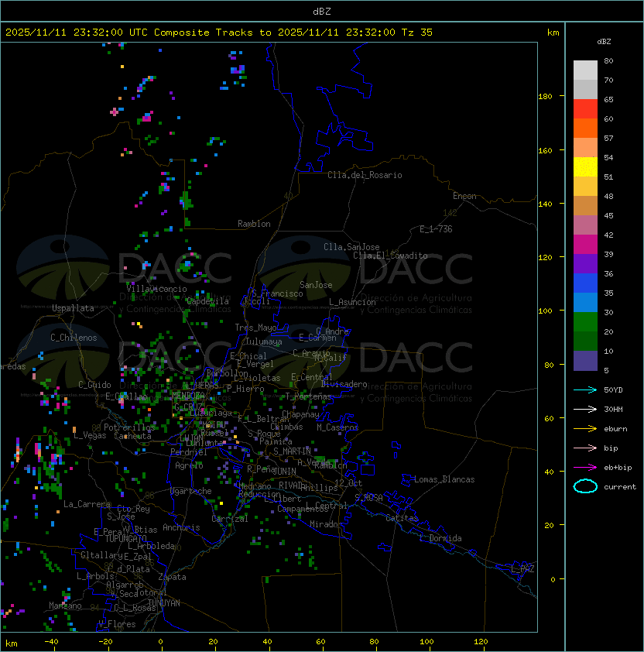
Task: Click the 'Clla.El_Cavadito' place label
Action: click(390, 256)
